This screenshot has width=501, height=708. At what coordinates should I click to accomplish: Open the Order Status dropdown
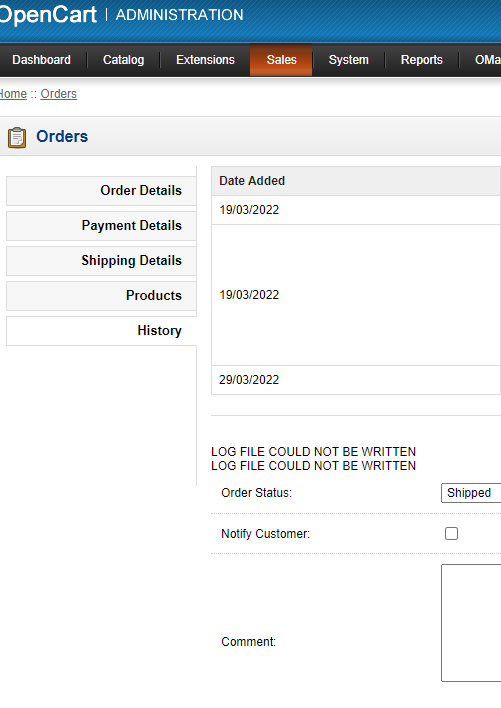pyautogui.click(x=471, y=493)
